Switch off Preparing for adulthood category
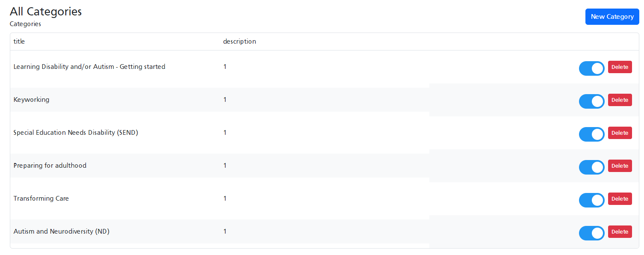This screenshot has width=644, height=255. 591,167
